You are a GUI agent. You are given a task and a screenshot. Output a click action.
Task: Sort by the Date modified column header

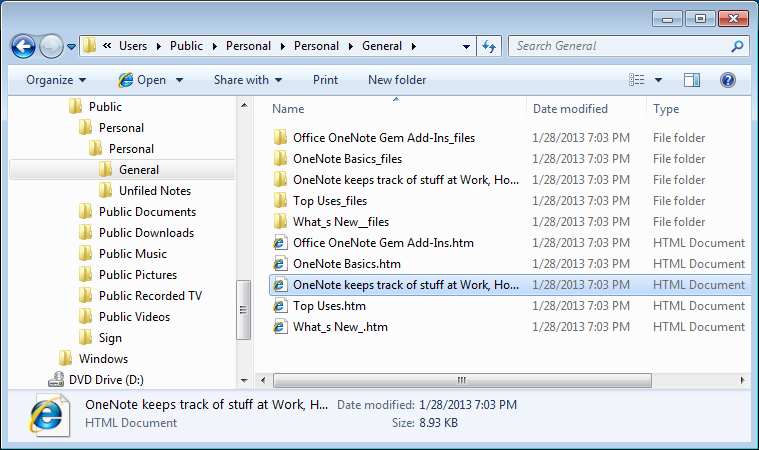pyautogui.click(x=570, y=109)
